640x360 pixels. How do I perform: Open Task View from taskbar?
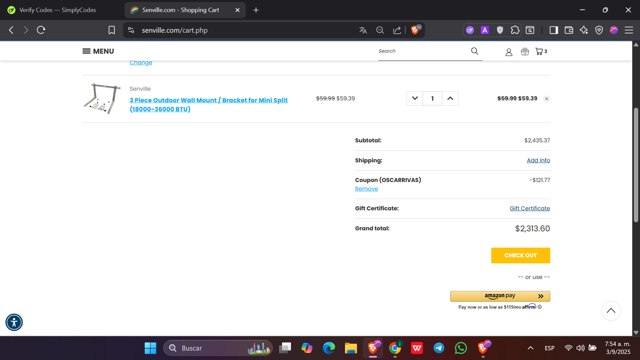[285, 348]
